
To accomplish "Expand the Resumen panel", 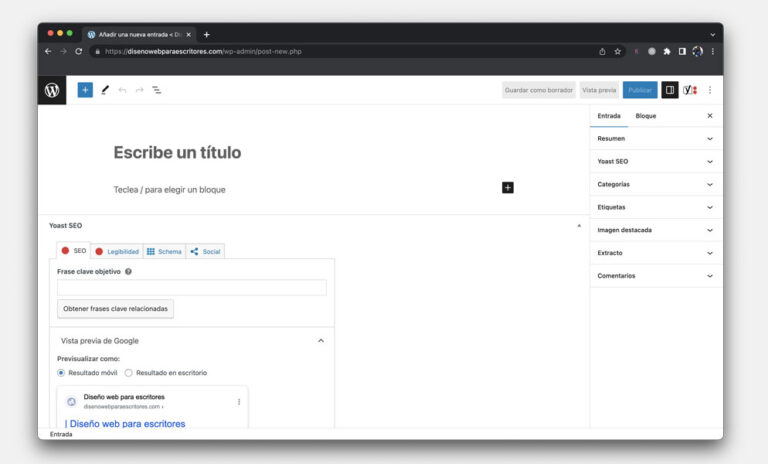I will (x=656, y=139).
